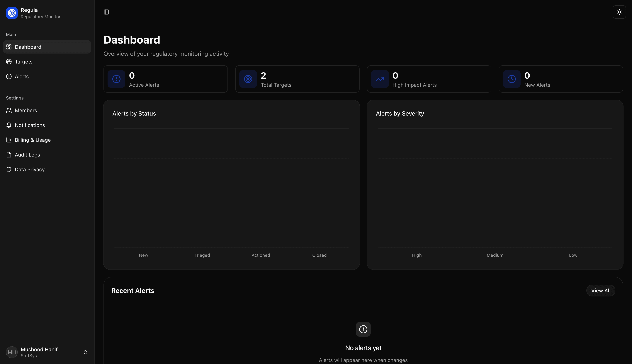This screenshot has width=632, height=364.
Task: Expand the Mushood Hanif account switcher
Action: (x=85, y=352)
